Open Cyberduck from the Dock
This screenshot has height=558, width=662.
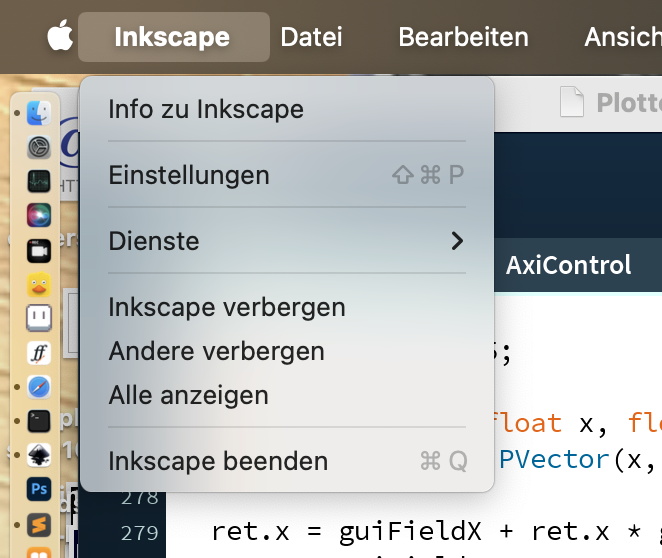39,284
